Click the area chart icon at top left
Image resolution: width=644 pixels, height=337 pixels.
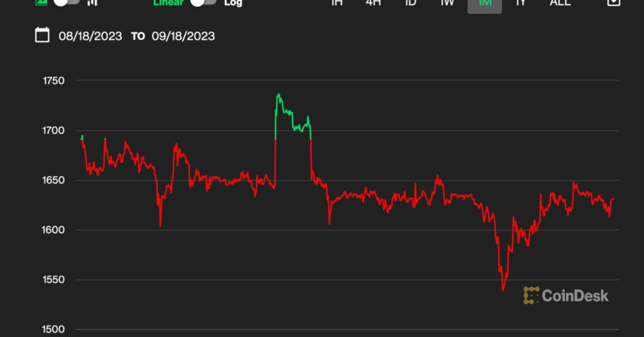(41, 2)
